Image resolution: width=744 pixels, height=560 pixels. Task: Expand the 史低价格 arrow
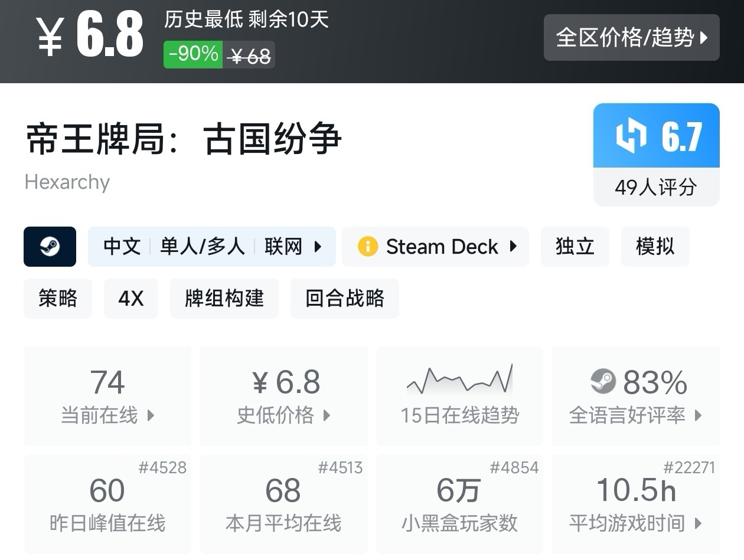point(327,415)
